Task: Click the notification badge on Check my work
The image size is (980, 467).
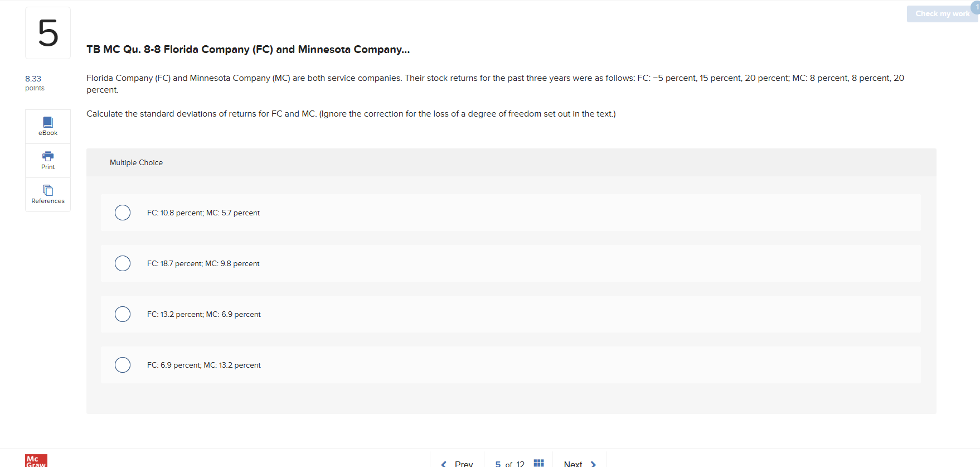Action: tap(976, 7)
